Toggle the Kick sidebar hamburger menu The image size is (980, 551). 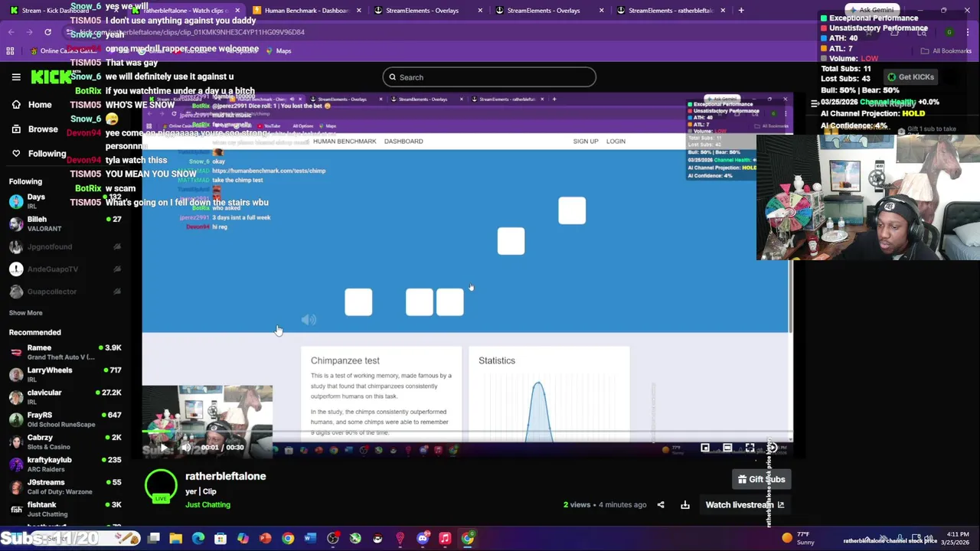(x=16, y=77)
